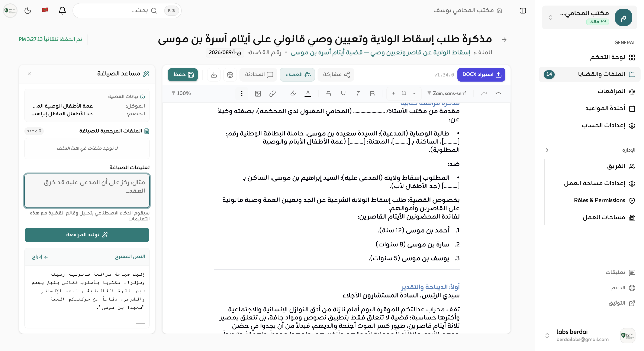Screen dimensions: 644x351
Task: Click استيراد DOCX import button
Action: pos(481,75)
